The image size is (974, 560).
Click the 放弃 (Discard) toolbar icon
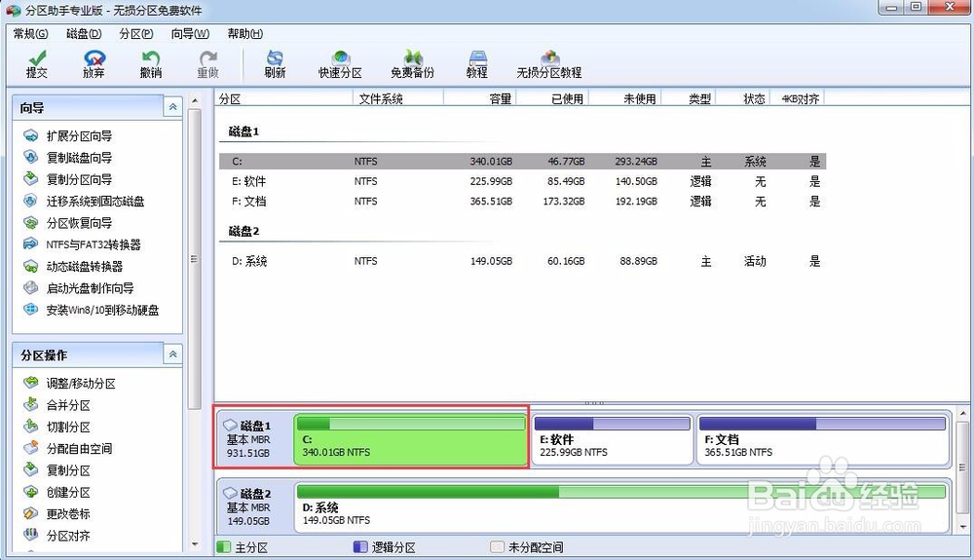point(94,64)
